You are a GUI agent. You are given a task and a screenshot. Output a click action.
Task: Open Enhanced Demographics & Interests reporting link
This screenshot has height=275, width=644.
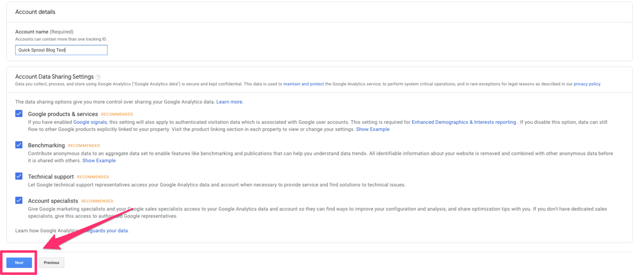coord(464,122)
